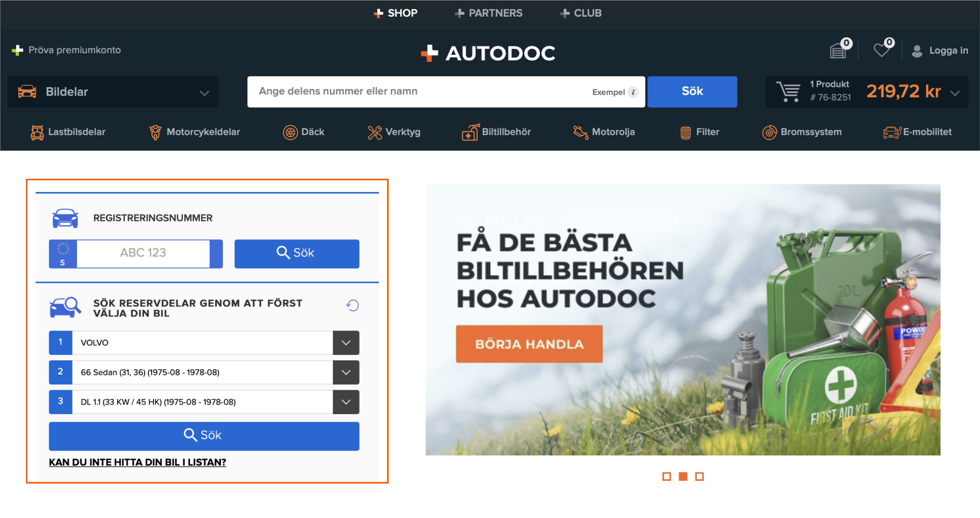The image size is (980, 518).
Task: Switch to the CLUB tab
Action: [x=581, y=13]
